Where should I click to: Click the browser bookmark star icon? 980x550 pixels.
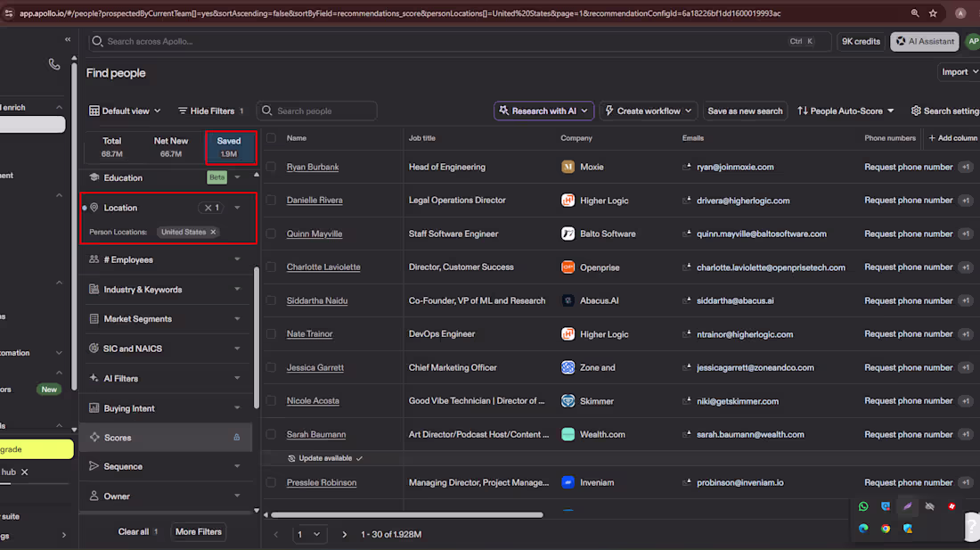933,13
